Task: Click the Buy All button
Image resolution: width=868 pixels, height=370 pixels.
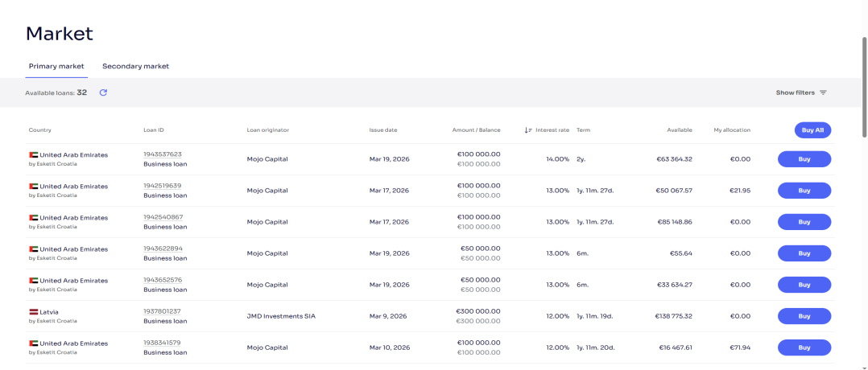Action: (812, 130)
